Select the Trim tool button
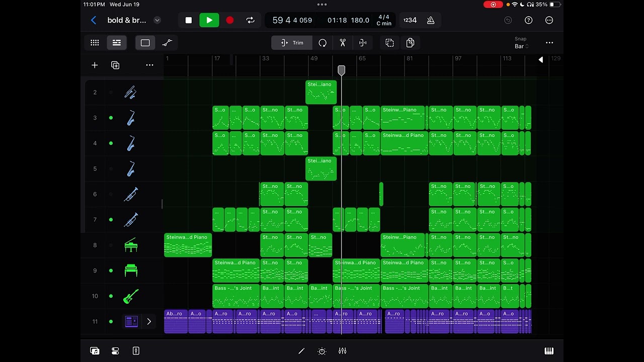Screen dimensions: 644x362 (292, 43)
